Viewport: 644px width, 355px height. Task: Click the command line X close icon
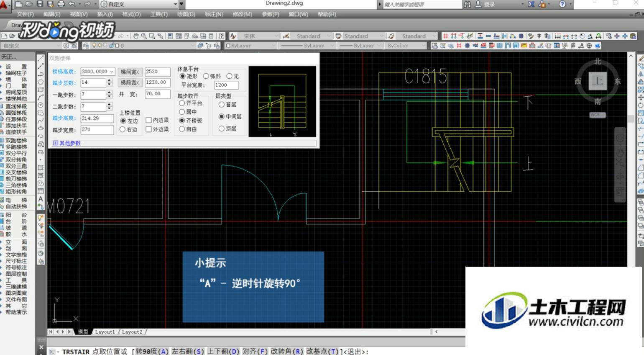point(41,347)
